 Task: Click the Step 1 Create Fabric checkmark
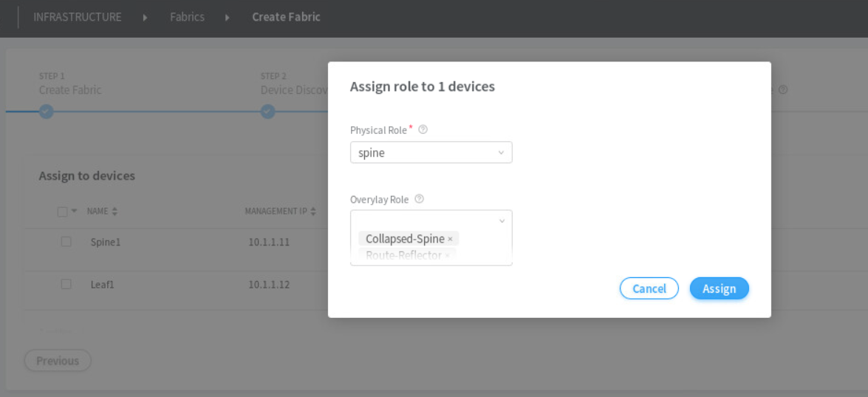pos(46,112)
